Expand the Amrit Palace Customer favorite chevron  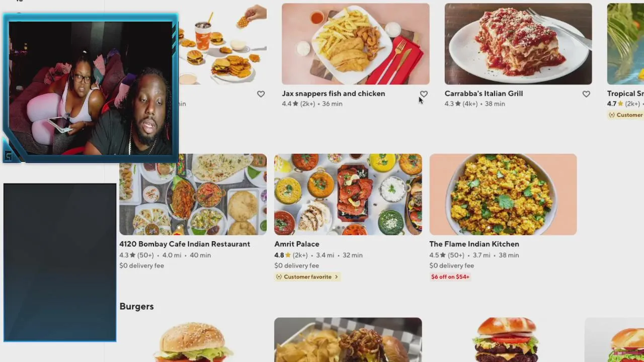click(337, 277)
